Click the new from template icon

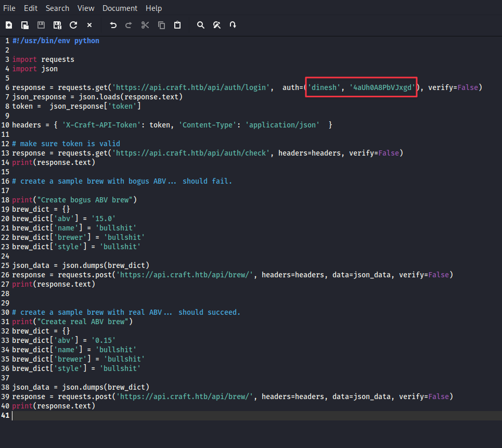tap(24, 25)
